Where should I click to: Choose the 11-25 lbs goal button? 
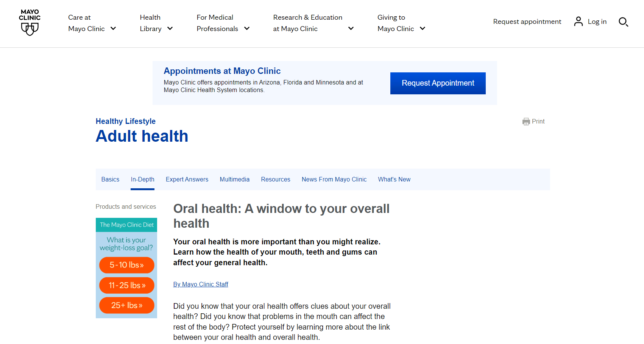127,285
